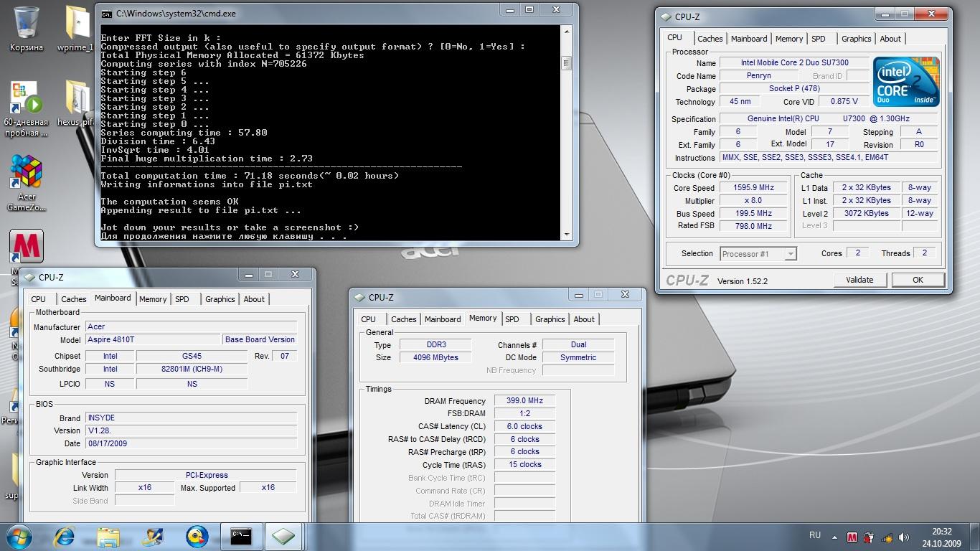980x551 pixels.
Task: Click the cmd window scroll-up arrow
Action: tap(566, 32)
